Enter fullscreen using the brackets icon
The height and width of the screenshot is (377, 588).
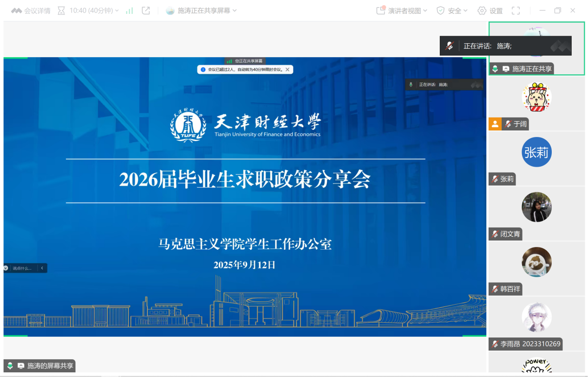tap(516, 11)
